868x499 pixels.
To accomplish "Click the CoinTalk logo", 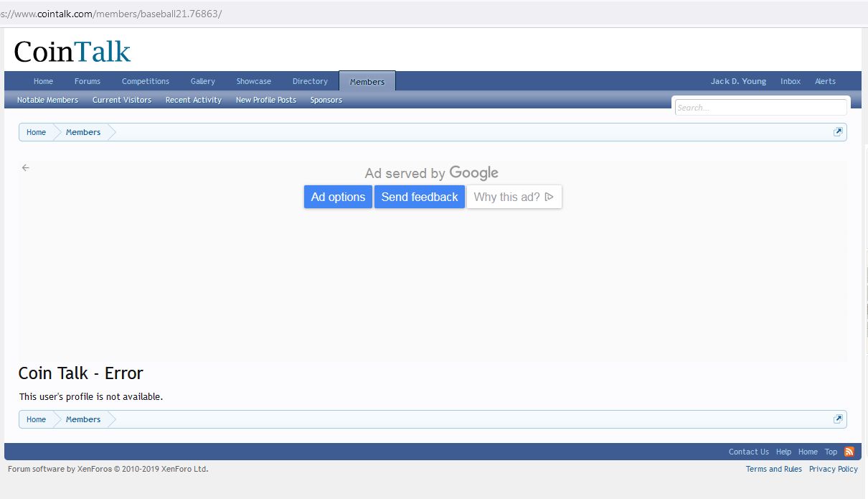I will coord(72,52).
